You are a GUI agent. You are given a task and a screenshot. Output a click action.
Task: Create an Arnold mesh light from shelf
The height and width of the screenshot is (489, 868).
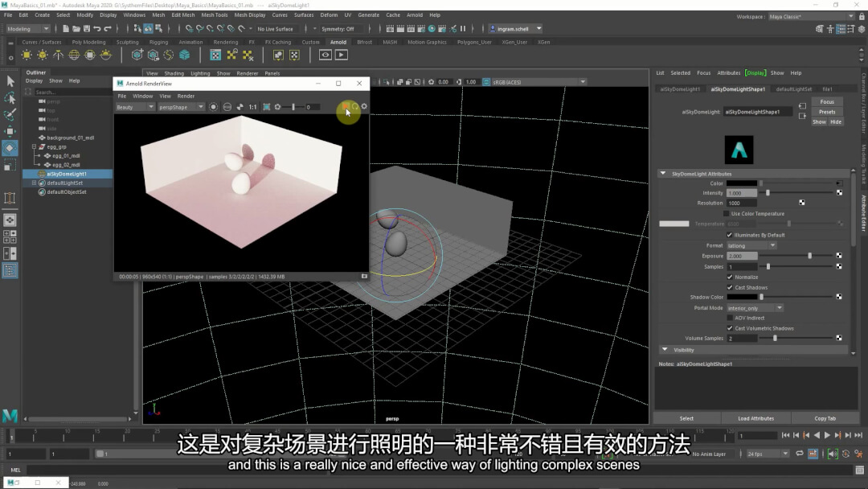tap(42, 55)
